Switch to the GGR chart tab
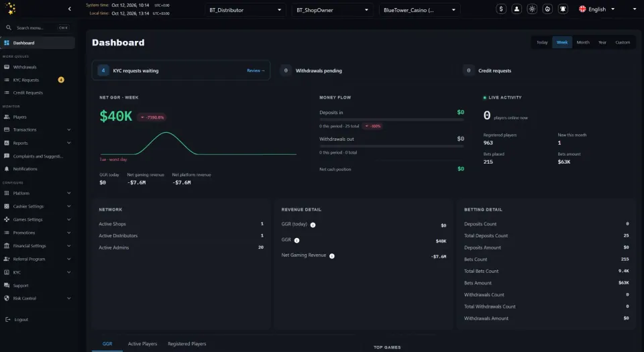 coord(107,344)
